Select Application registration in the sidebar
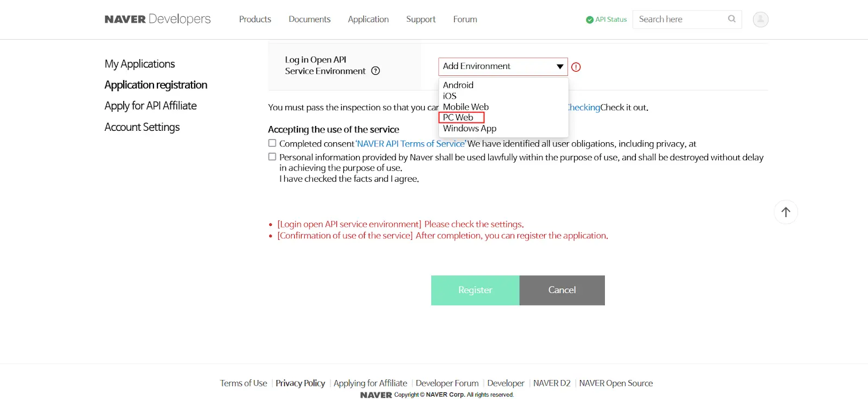This screenshot has height=399, width=868. click(156, 85)
